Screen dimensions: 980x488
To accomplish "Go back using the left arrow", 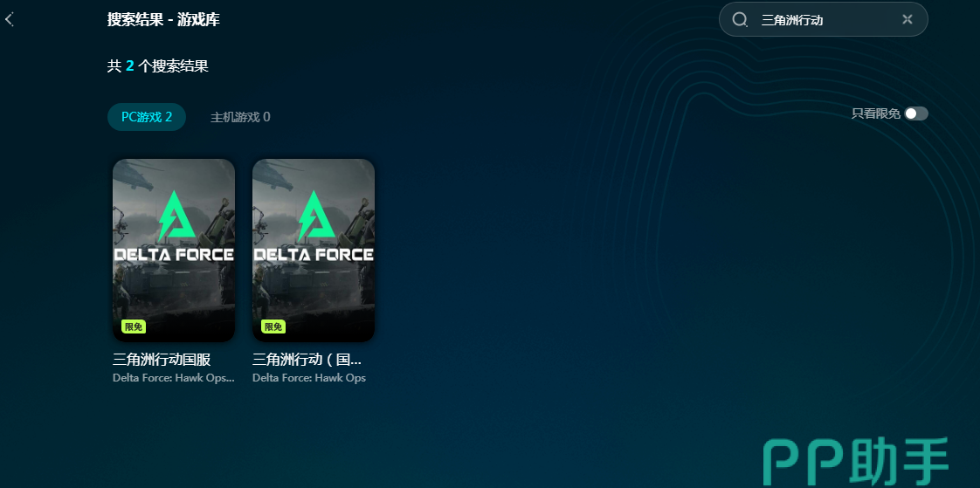I will 9,19.
